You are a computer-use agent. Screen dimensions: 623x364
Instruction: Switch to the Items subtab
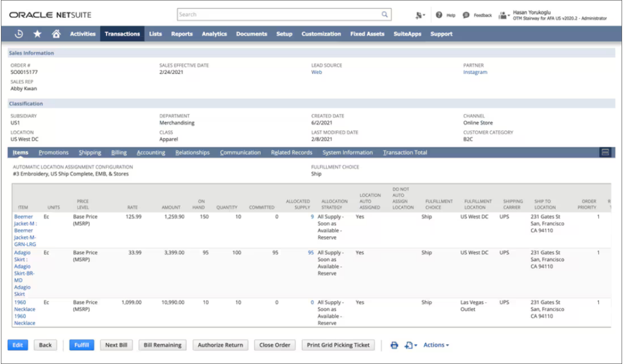21,152
